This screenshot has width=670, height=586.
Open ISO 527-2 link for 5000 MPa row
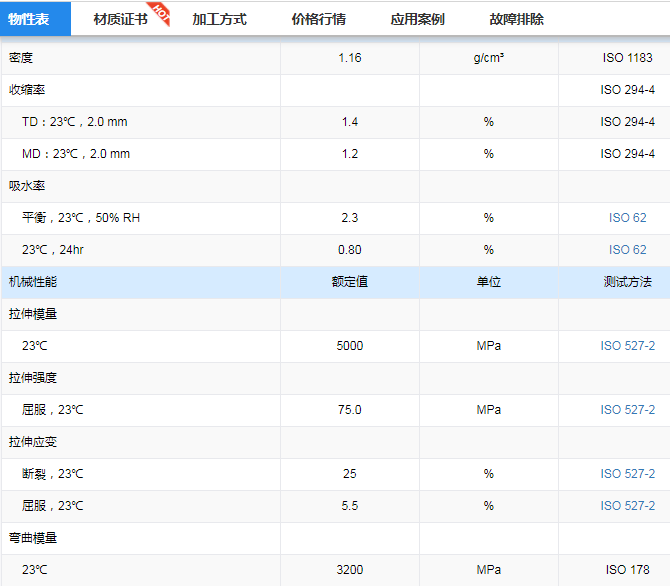click(x=627, y=346)
